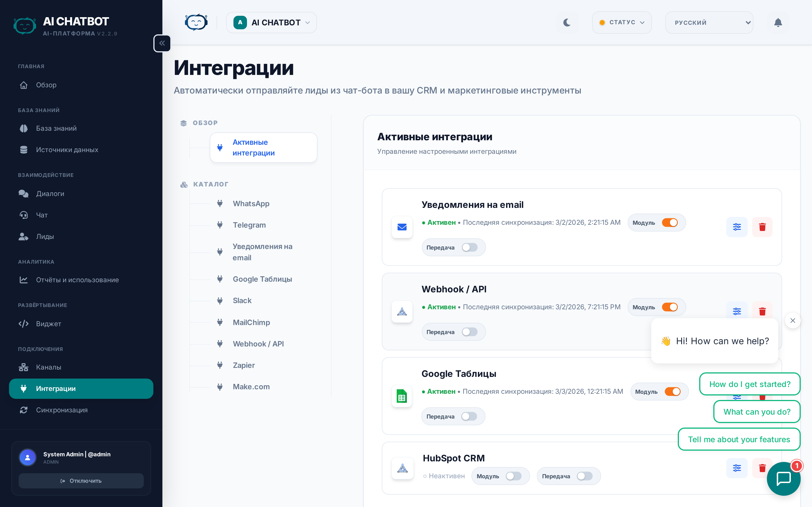Collapse the sidebar with double-chevron button

(162, 43)
